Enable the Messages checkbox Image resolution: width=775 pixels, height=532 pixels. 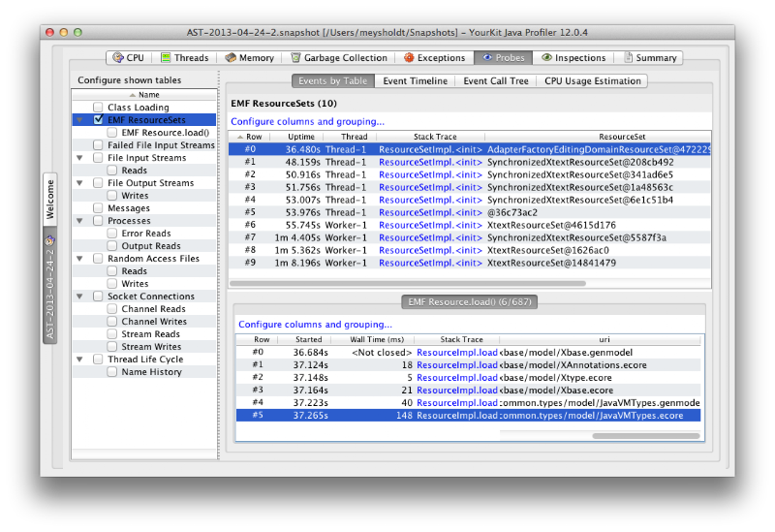[98, 208]
